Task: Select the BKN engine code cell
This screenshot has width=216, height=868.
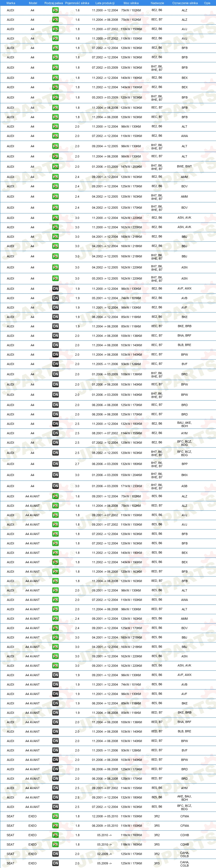Action: click(x=185, y=475)
